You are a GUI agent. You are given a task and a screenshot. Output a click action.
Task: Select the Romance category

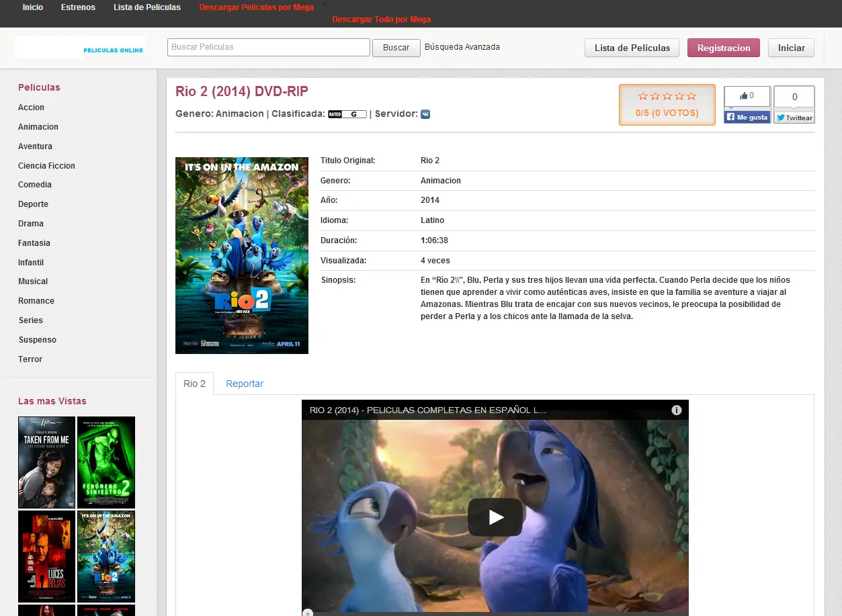pyautogui.click(x=36, y=301)
